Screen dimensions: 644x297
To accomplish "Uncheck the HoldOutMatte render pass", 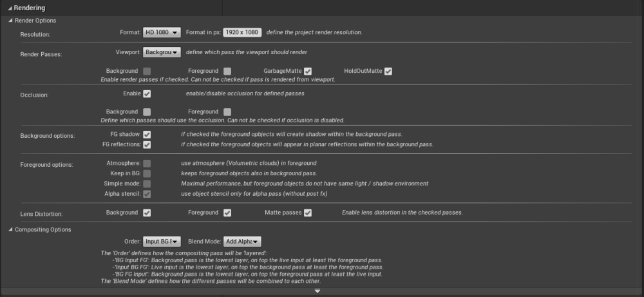I will pyautogui.click(x=388, y=71).
